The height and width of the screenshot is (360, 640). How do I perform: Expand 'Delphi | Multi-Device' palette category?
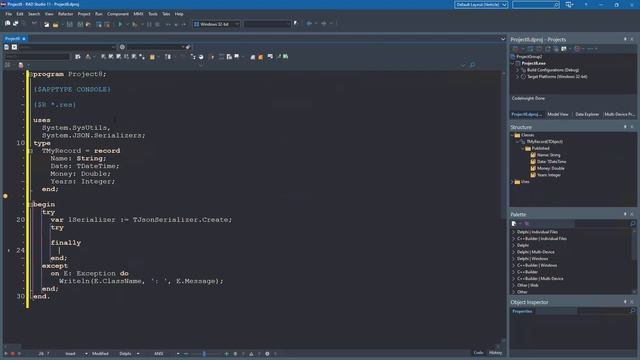[513, 252]
